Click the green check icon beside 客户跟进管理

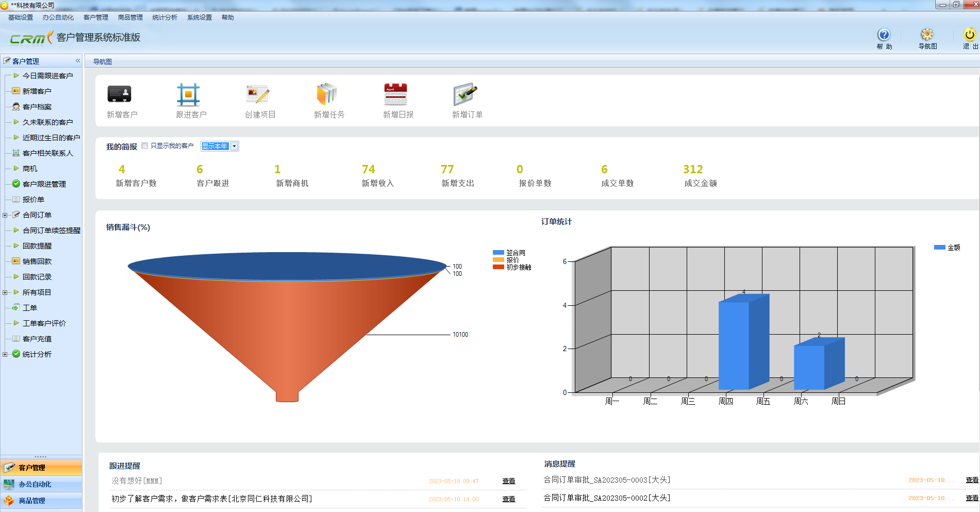click(x=16, y=184)
